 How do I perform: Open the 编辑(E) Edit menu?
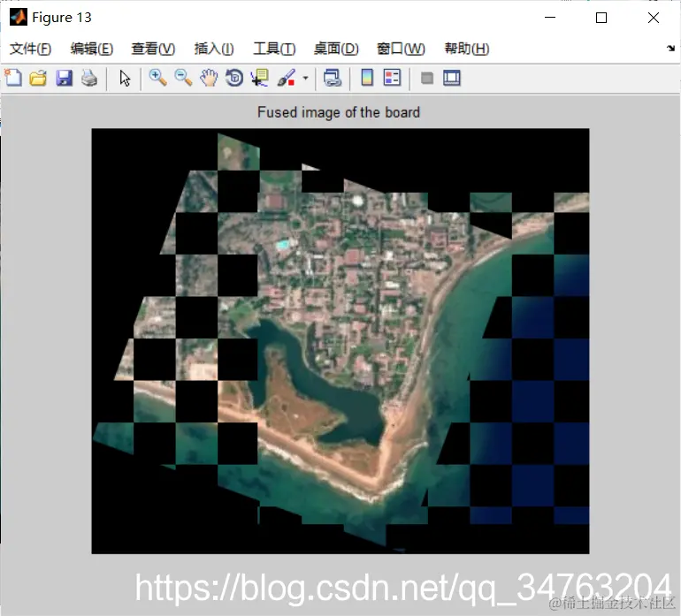(x=92, y=49)
